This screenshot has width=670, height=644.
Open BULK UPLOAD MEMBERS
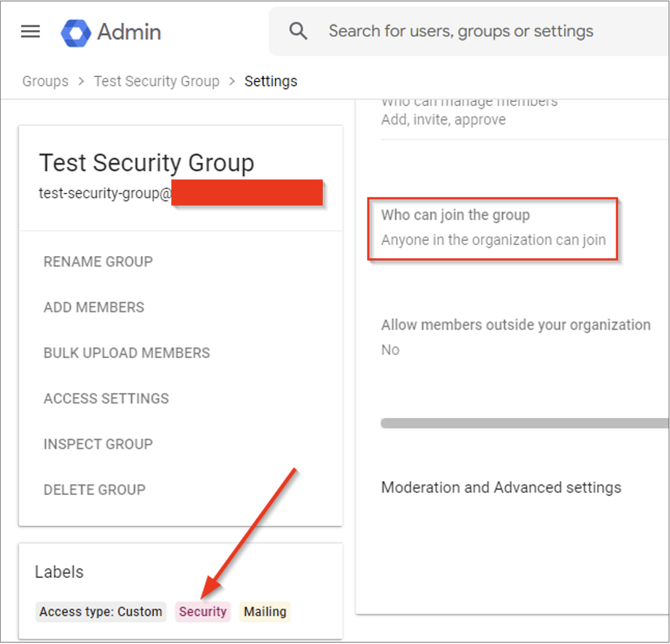[127, 352]
